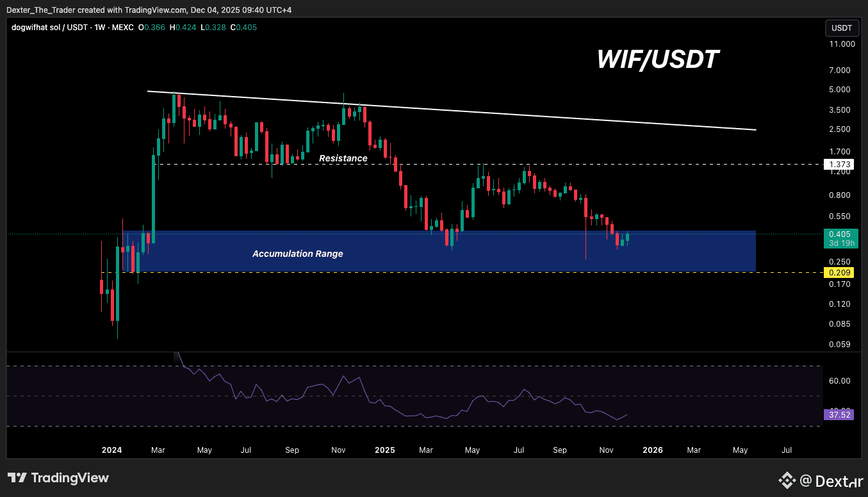The height and width of the screenshot is (497, 868).
Task: Click the 0.059 price axis label
Action: tap(840, 345)
